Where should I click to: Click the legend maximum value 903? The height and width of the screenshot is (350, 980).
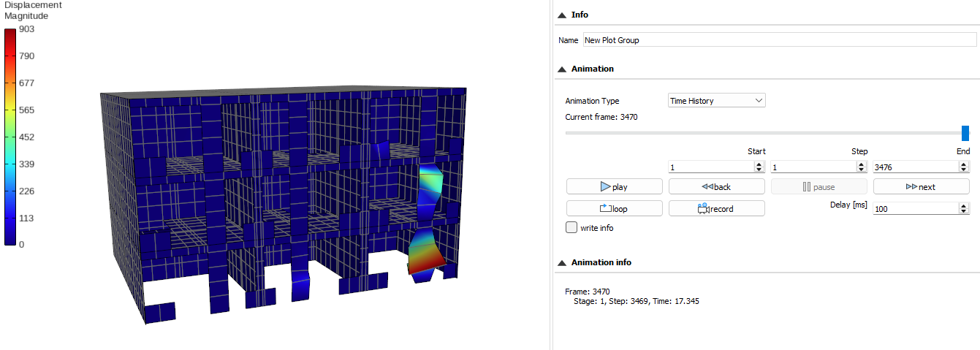(x=26, y=29)
